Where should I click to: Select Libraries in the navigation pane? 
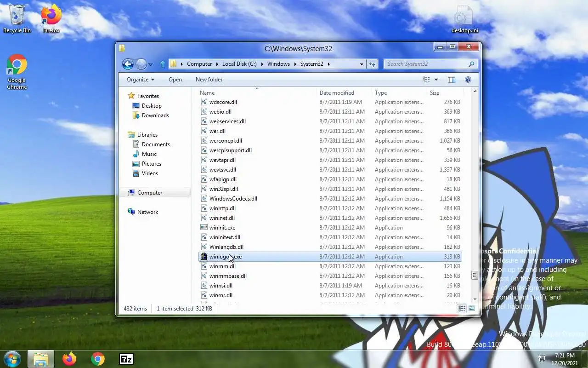147,134
